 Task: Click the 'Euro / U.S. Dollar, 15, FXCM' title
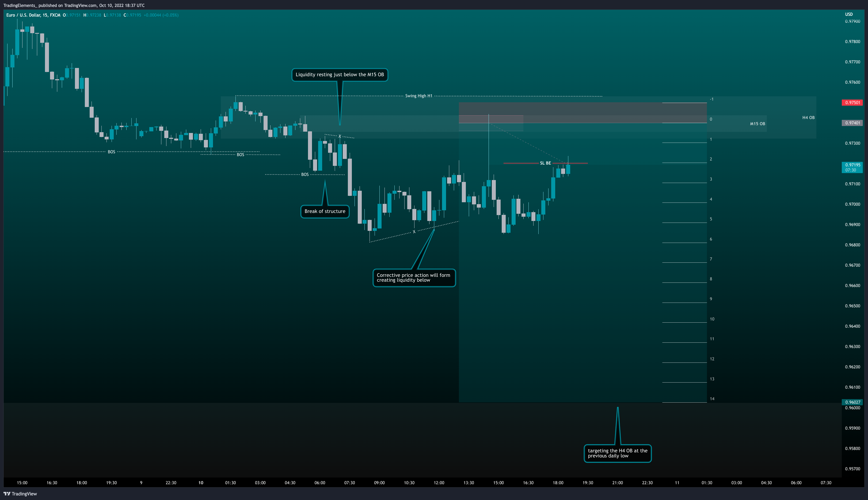pos(33,15)
